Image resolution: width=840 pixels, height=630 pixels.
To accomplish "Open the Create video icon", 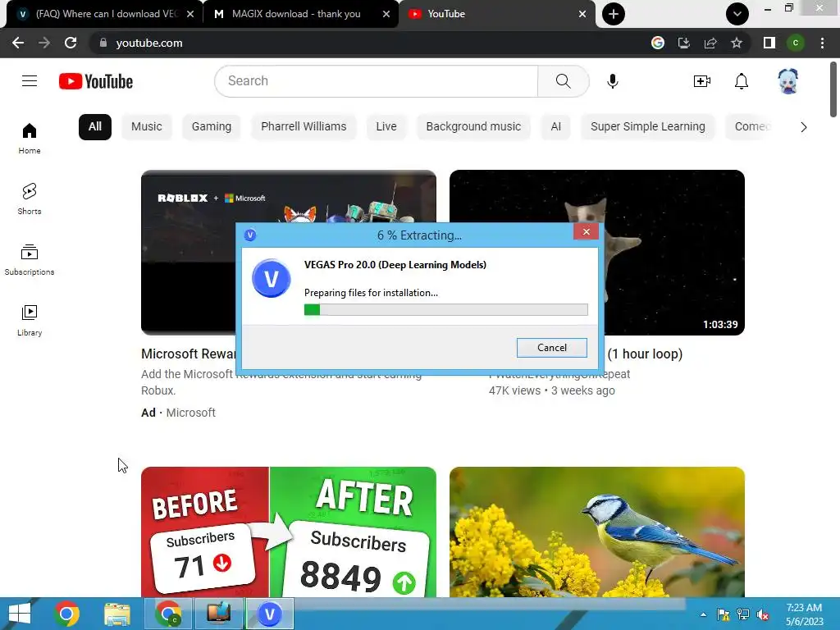I will [x=702, y=81].
